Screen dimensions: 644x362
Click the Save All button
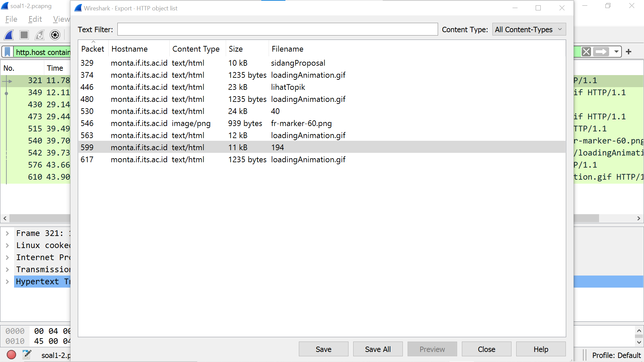pyautogui.click(x=378, y=349)
